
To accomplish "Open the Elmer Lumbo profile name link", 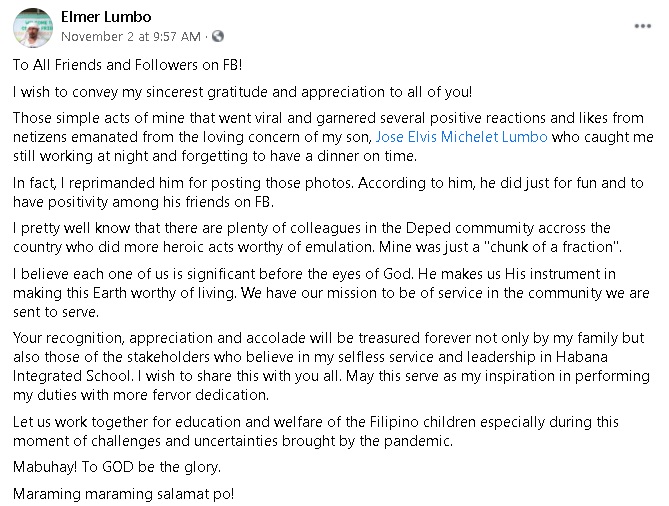I will [x=106, y=17].
